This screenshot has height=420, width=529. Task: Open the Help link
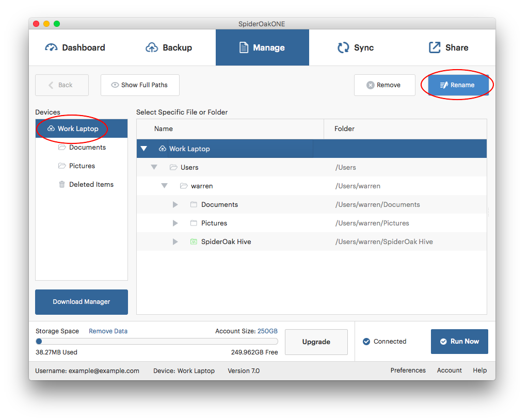point(480,370)
